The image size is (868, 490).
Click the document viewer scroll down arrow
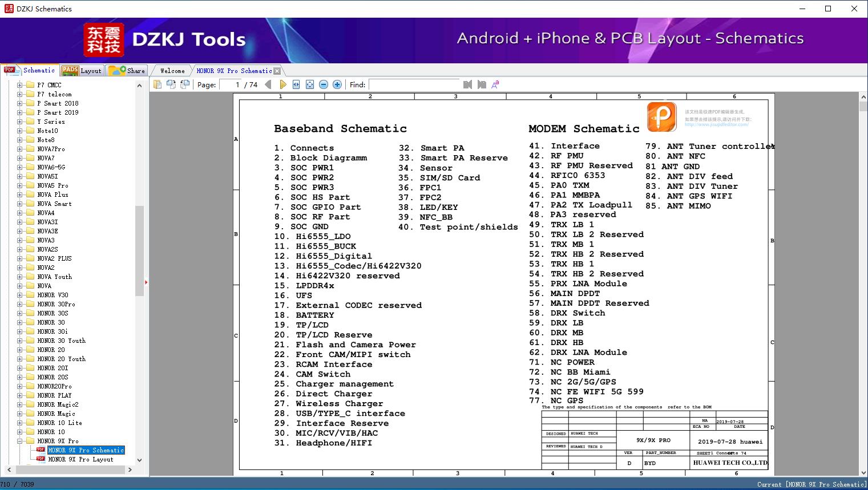pyautogui.click(x=863, y=472)
